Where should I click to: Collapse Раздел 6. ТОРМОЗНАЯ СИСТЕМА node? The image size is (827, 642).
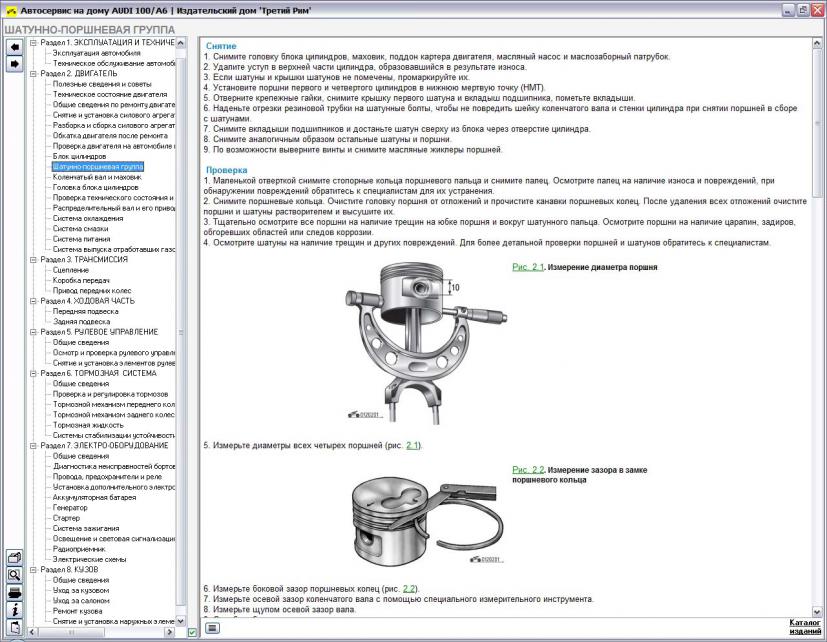pyautogui.click(x=33, y=373)
